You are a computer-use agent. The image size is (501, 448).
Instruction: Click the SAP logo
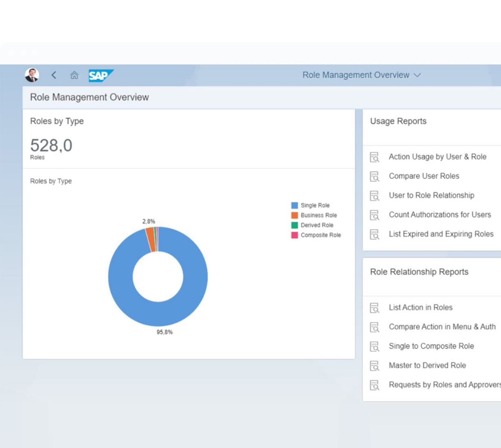point(101,75)
